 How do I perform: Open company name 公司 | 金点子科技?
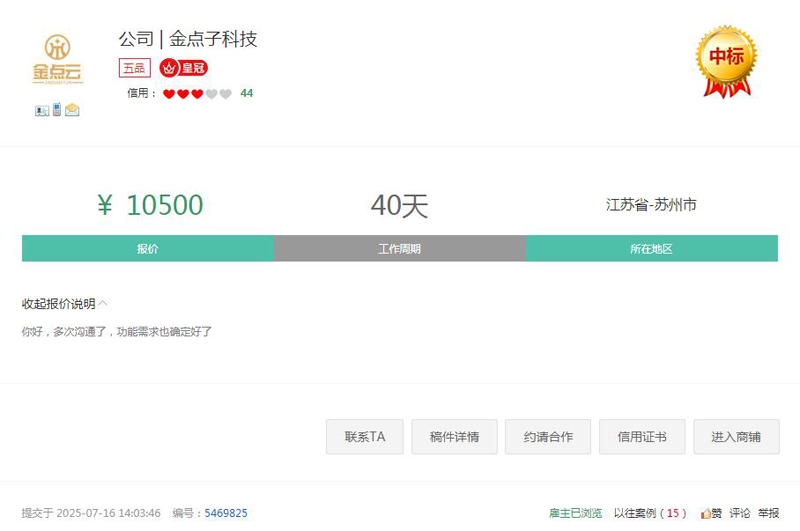[x=188, y=39]
